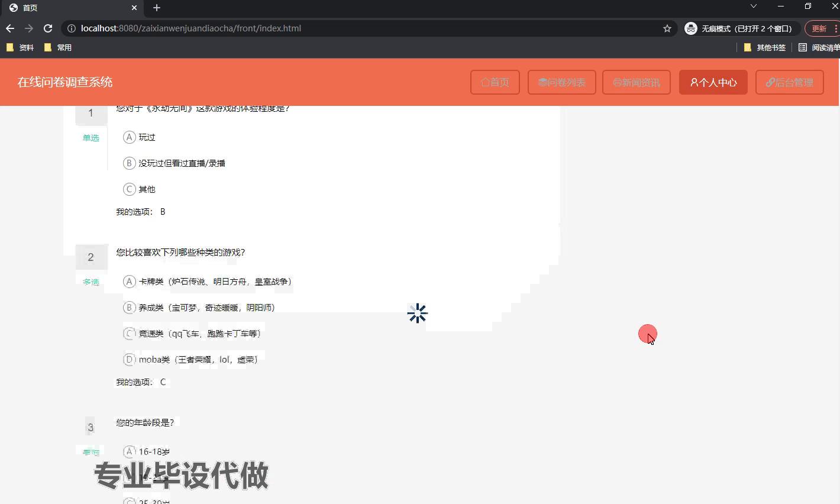Image resolution: width=840 pixels, height=504 pixels.
Task: Click the incognito mode icon
Action: pyautogui.click(x=690, y=28)
